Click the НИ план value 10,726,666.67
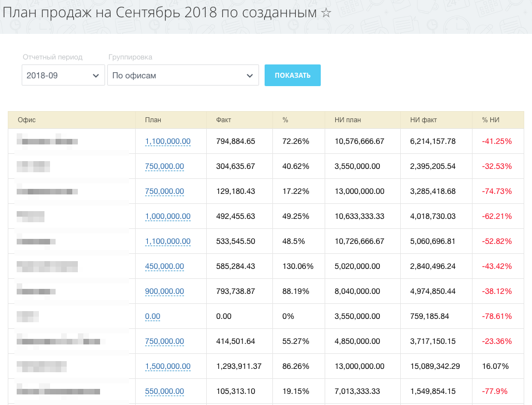Image resolution: width=532 pixels, height=405 pixels. tap(359, 242)
